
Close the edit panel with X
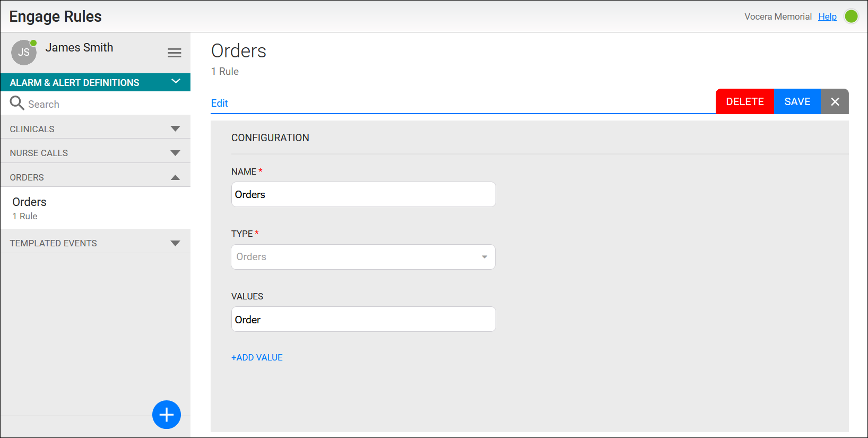coord(835,101)
